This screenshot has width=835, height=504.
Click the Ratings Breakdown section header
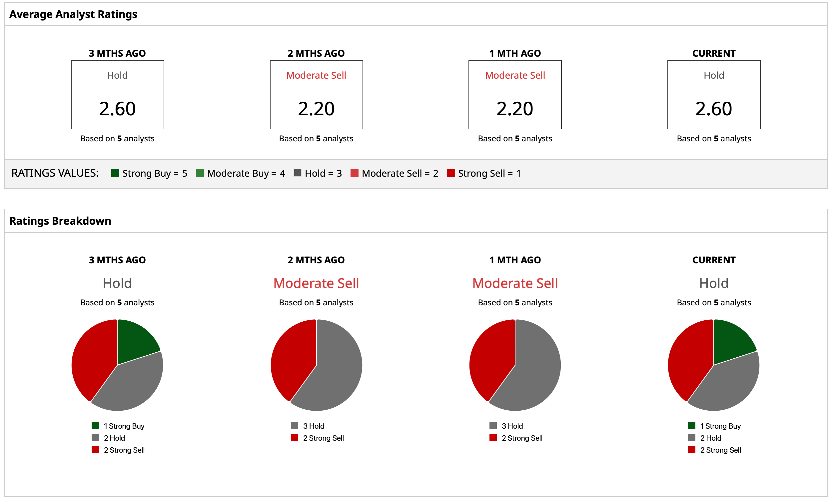click(60, 221)
